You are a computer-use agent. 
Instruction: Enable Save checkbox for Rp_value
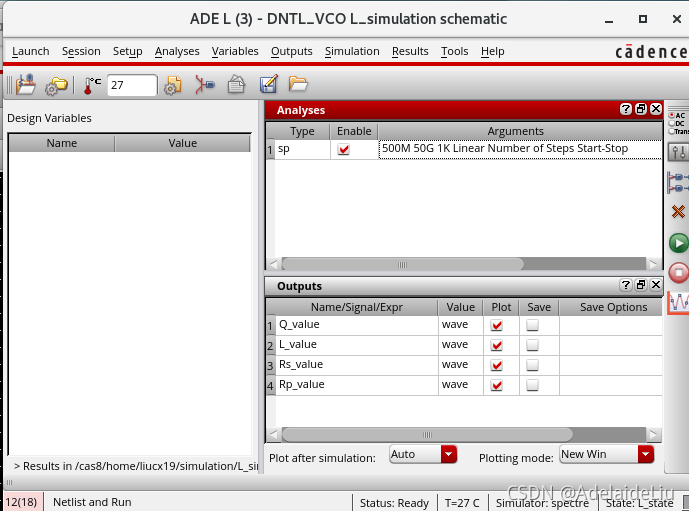click(533, 385)
